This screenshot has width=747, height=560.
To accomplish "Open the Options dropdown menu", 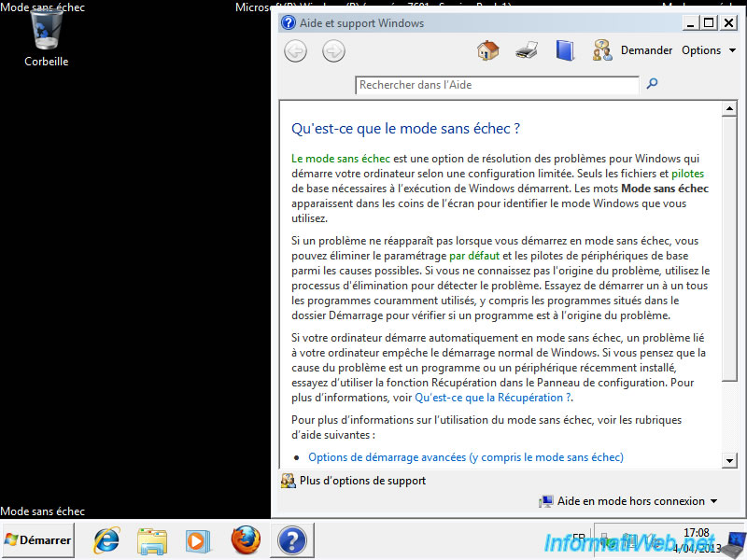I will tap(709, 50).
